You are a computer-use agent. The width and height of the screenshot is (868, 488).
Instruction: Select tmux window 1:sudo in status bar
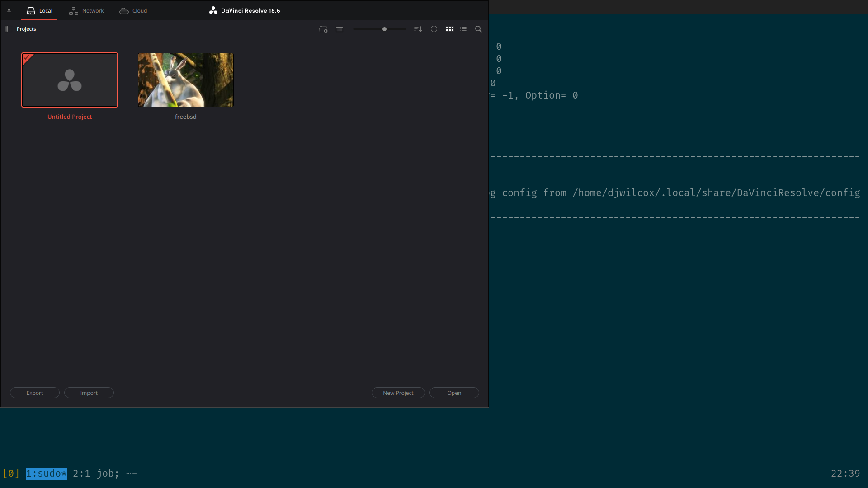pos(46,474)
